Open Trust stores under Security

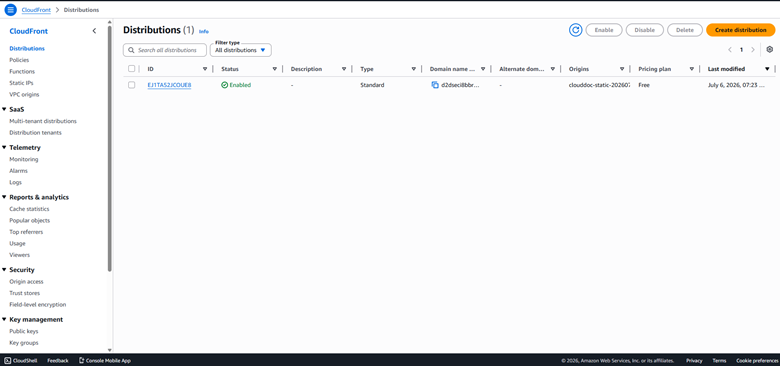click(24, 293)
